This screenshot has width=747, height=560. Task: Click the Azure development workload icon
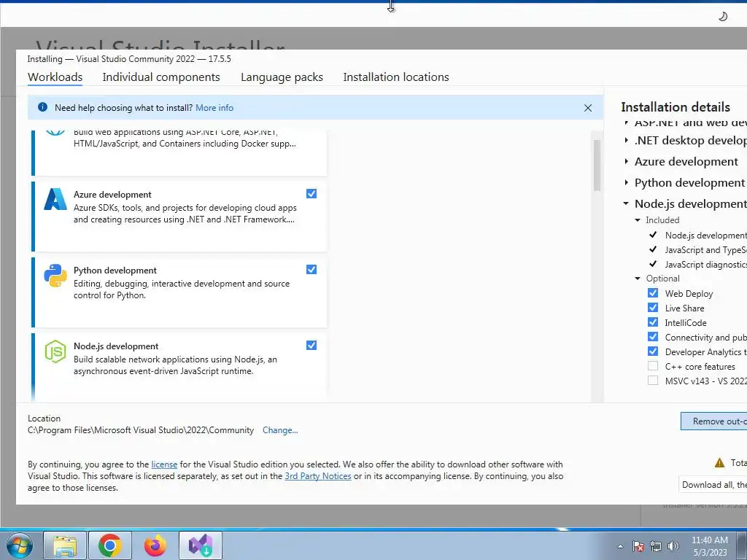[55, 199]
